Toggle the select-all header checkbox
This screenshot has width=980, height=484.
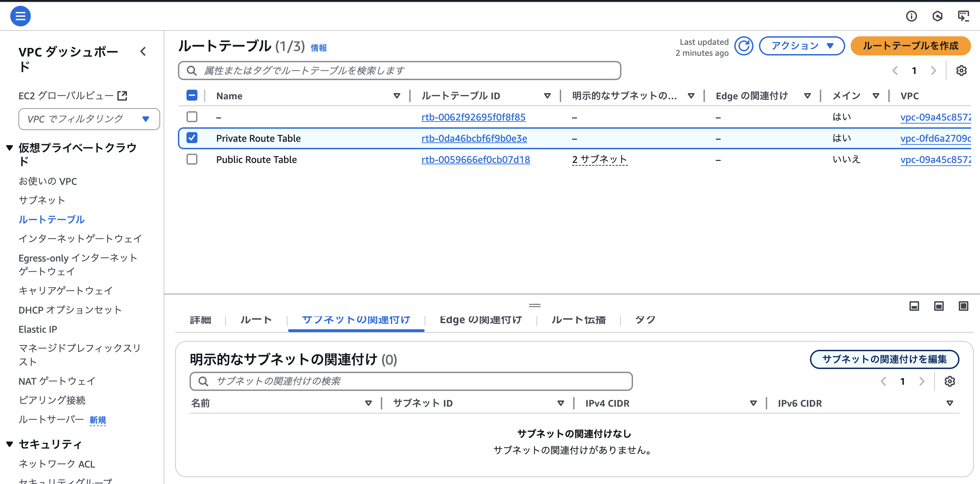coord(192,95)
